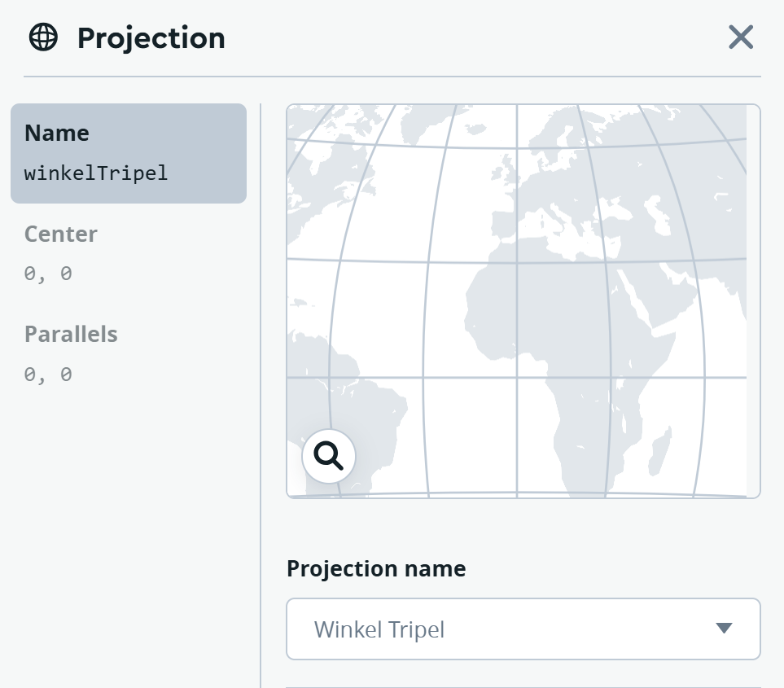Activate the highlighted Name panel entry
The image size is (784, 688).
pos(128,153)
